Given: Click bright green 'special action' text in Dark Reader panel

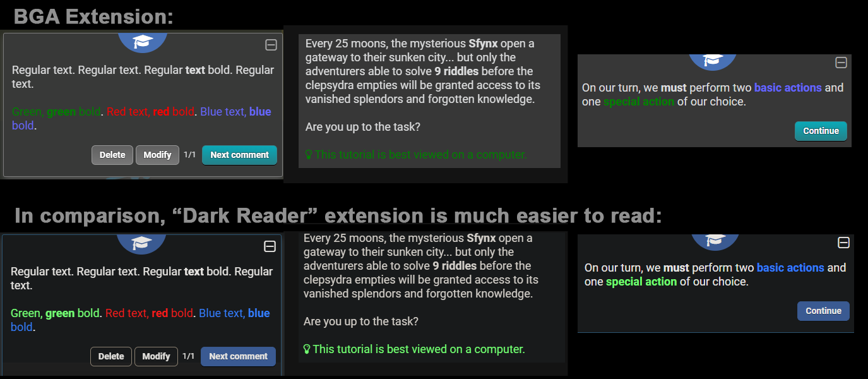Looking at the screenshot, I should (x=641, y=282).
